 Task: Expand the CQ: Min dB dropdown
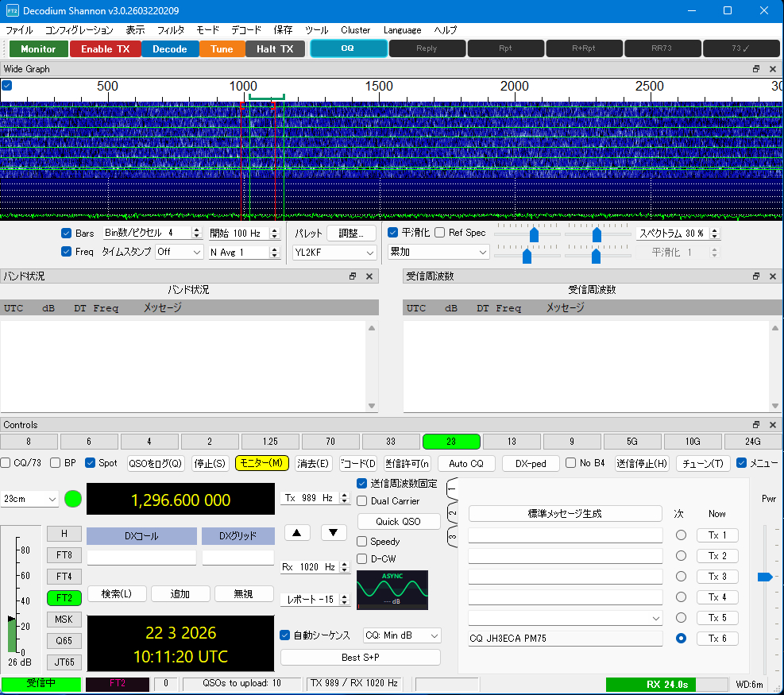click(x=401, y=635)
